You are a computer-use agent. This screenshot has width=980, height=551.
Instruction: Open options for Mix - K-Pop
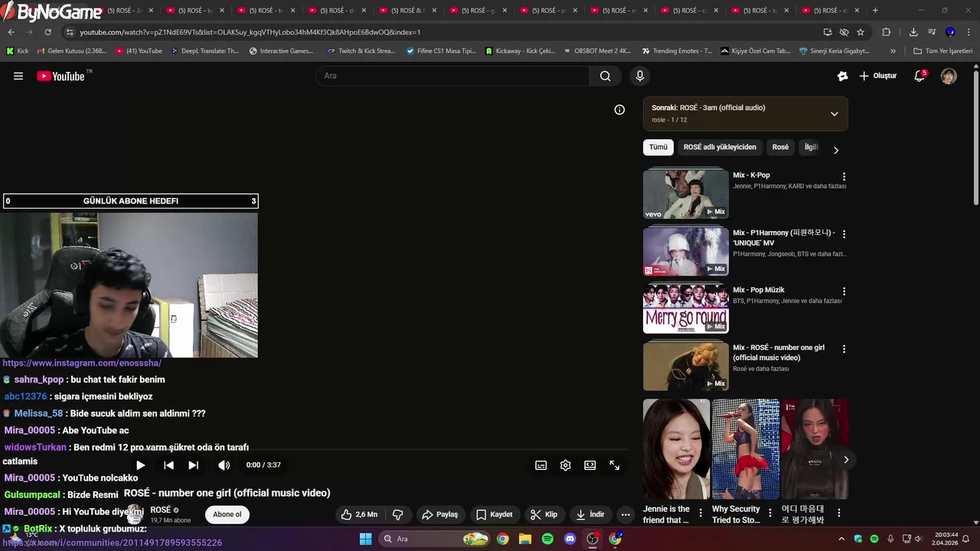[844, 177]
